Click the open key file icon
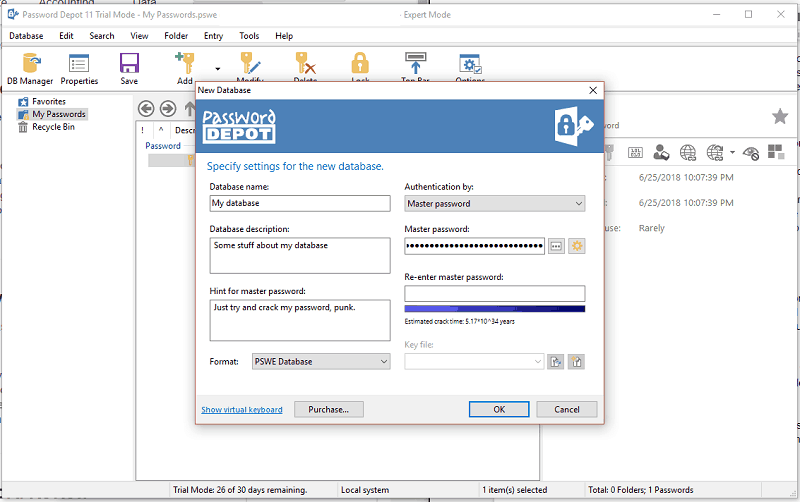Viewport: 800px width, 502px height. (x=556, y=362)
